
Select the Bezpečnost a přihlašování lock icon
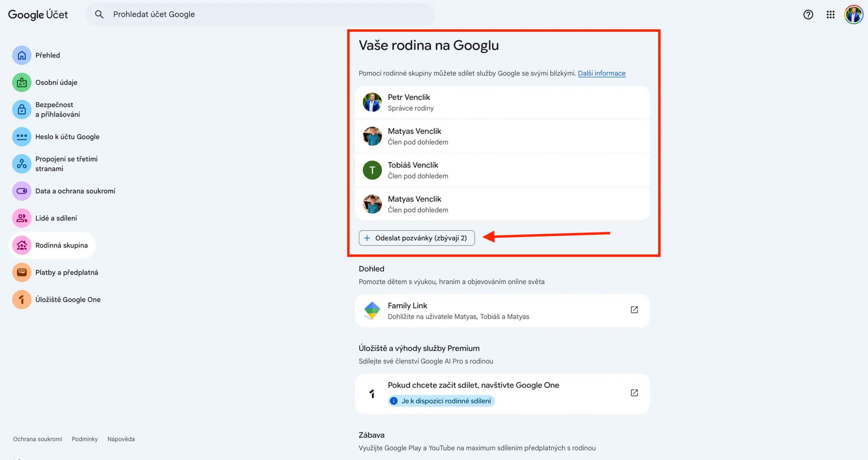[x=21, y=109]
